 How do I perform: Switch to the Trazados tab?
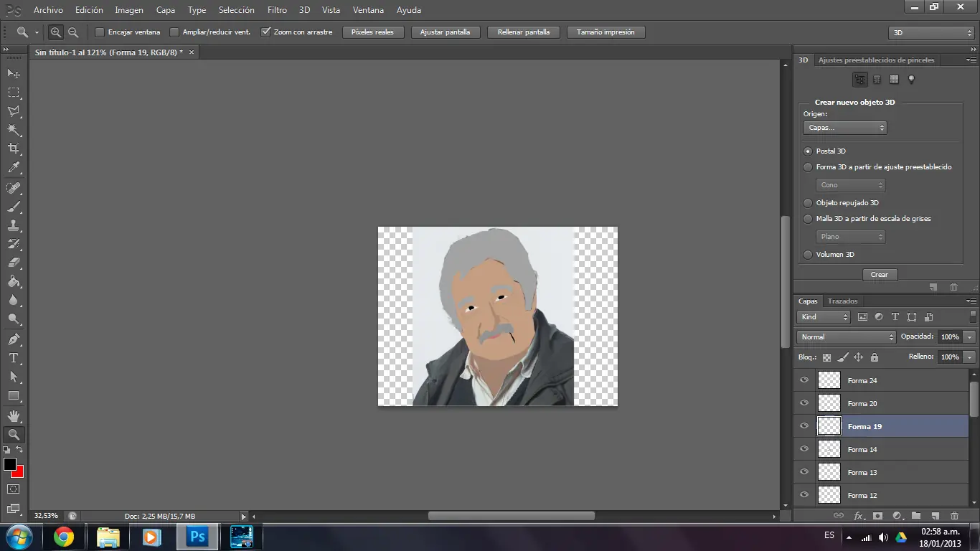[842, 301]
